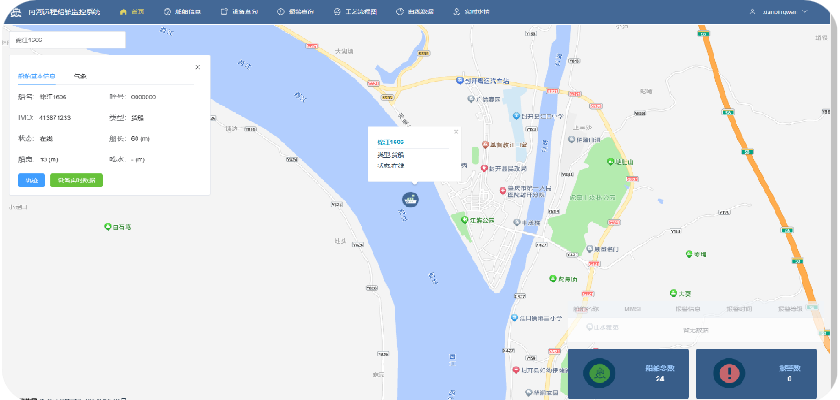Click the platform logo in top-left corner

(14, 12)
